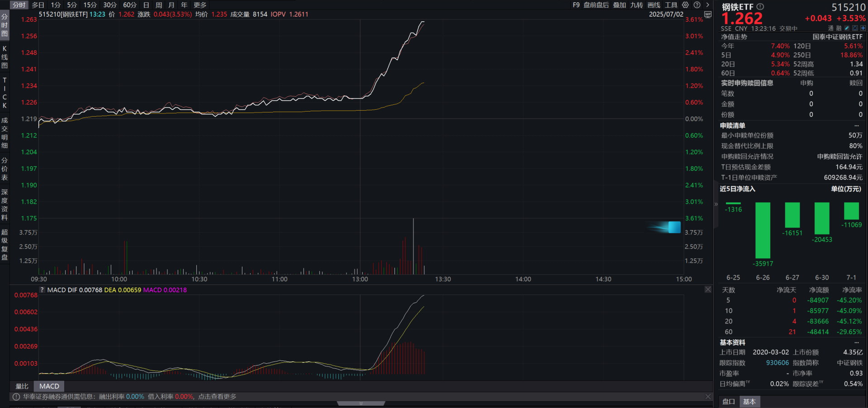Image resolution: width=868 pixels, height=408 pixels.
Task: Switch to the 盘口 tab
Action: (x=728, y=402)
